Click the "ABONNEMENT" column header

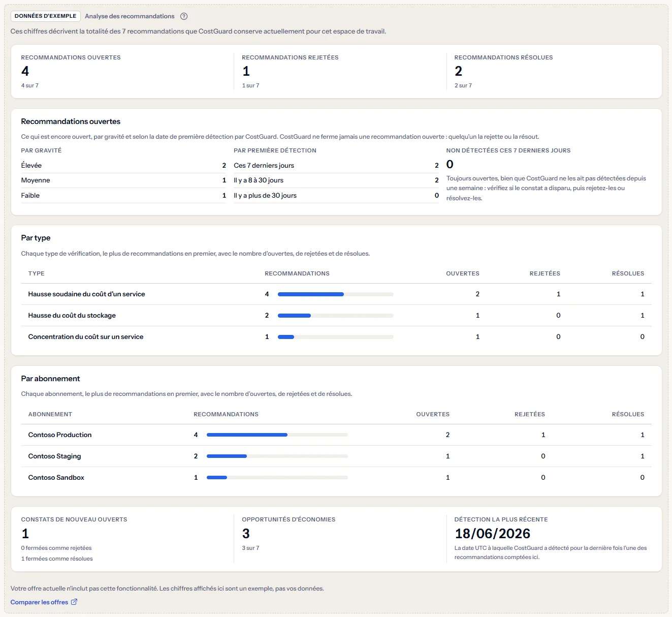coord(50,414)
